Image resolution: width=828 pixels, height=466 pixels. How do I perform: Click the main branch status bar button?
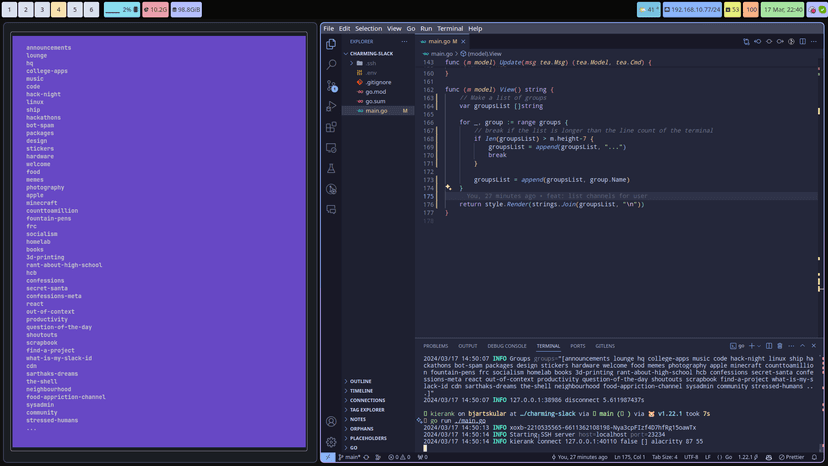[351, 457]
